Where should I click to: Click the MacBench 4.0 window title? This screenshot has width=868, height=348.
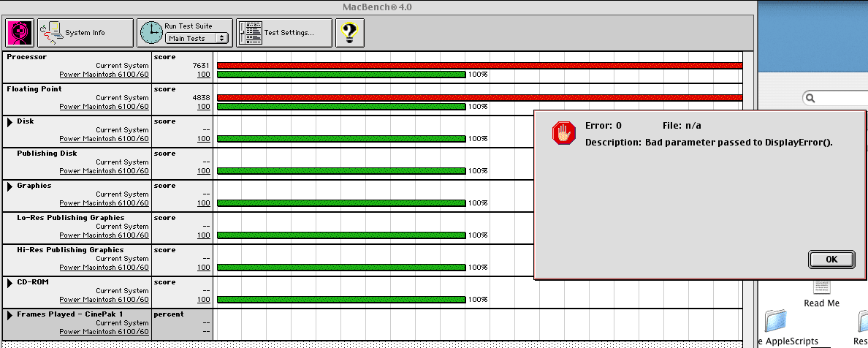[x=377, y=7]
